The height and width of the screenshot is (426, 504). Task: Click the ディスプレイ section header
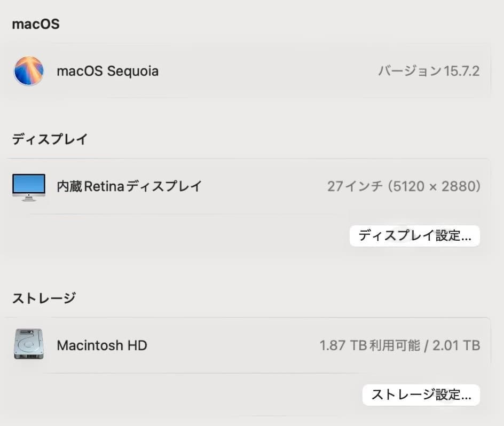click(x=49, y=139)
